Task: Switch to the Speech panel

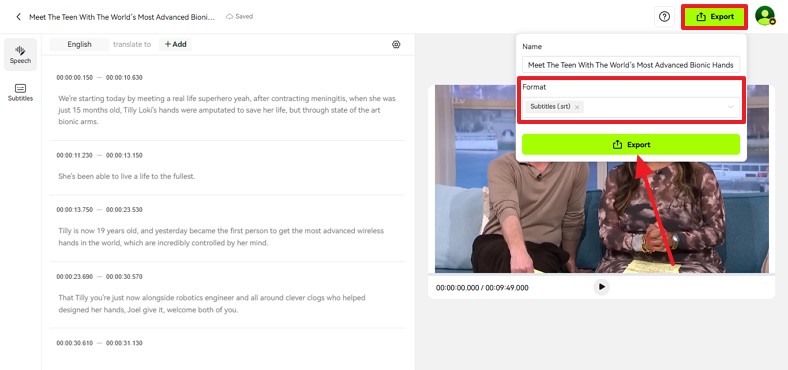Action: (20, 54)
